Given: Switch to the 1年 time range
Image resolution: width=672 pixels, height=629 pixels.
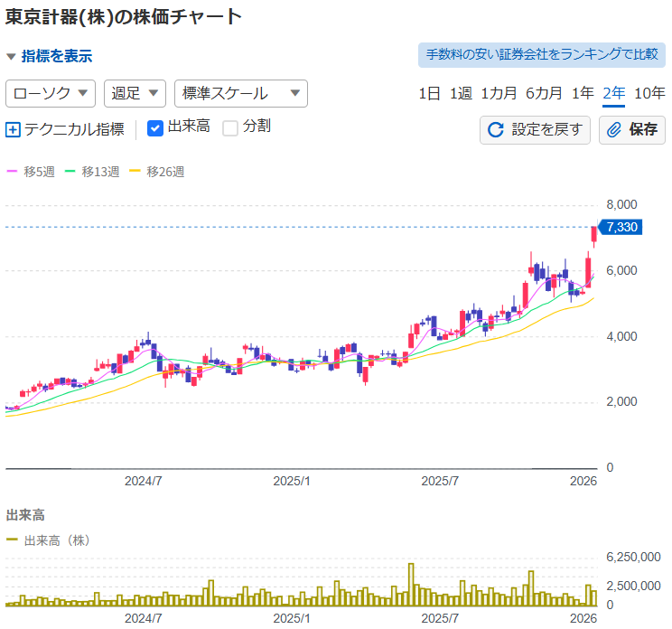Looking at the screenshot, I should (583, 93).
